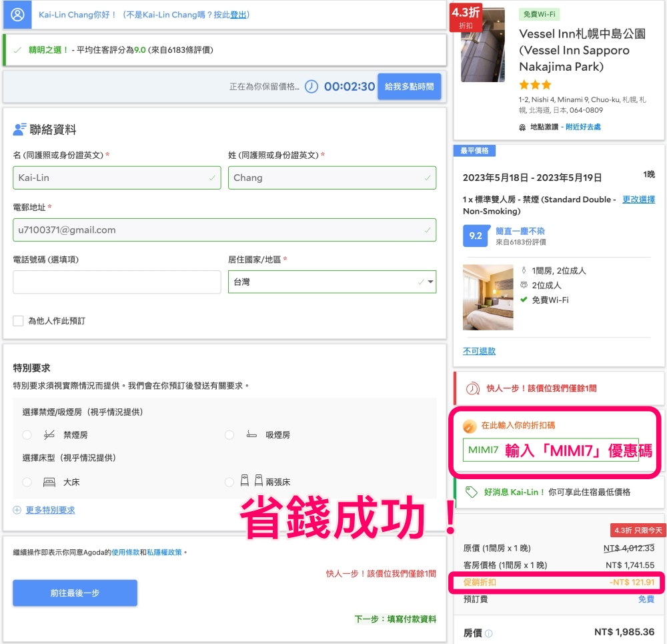
Task: Click the occupancy icon beside 1間房, 2位成人
Action: tap(524, 270)
